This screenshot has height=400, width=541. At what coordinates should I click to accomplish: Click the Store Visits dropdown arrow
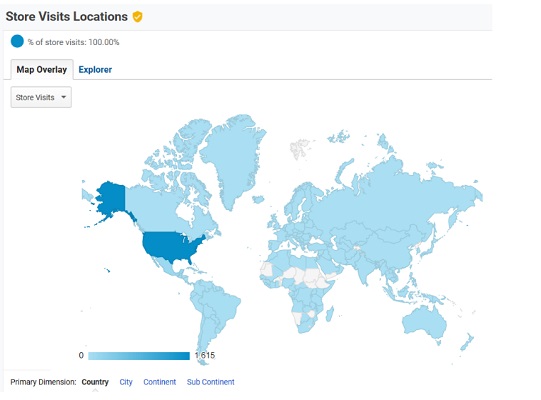click(x=63, y=97)
